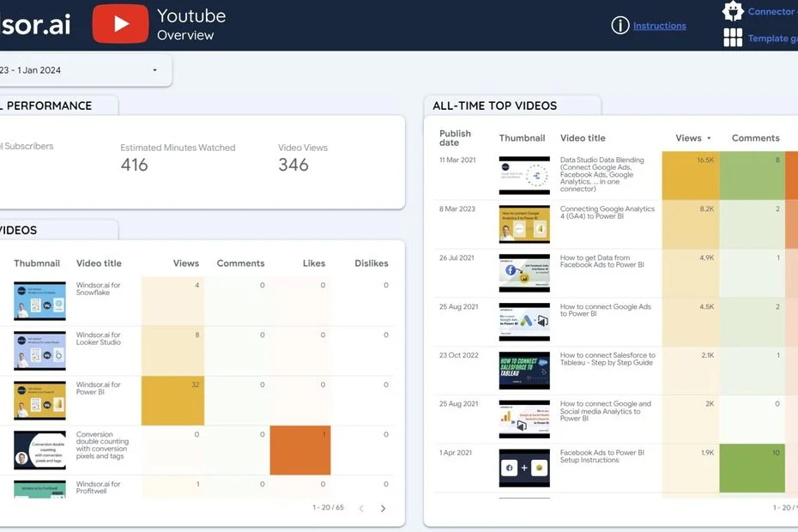Select the 32 views cell for Power BI
798x532 pixels.
click(172, 401)
